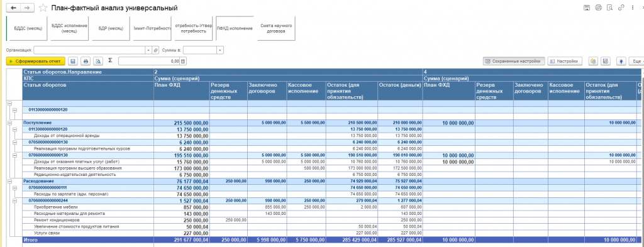Collapse group 07060000000000111
Image resolution: width=644 pixels, height=247 pixels.
tap(15, 187)
